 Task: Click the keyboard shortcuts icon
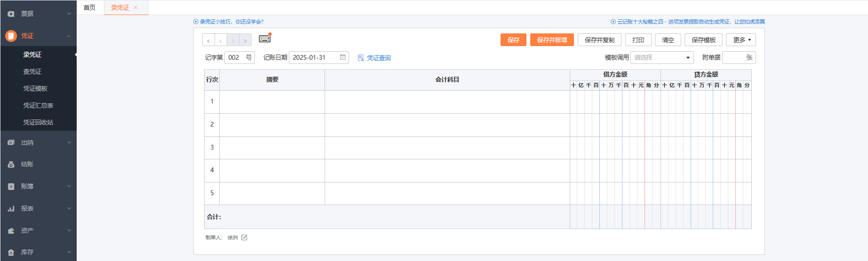coord(265,39)
